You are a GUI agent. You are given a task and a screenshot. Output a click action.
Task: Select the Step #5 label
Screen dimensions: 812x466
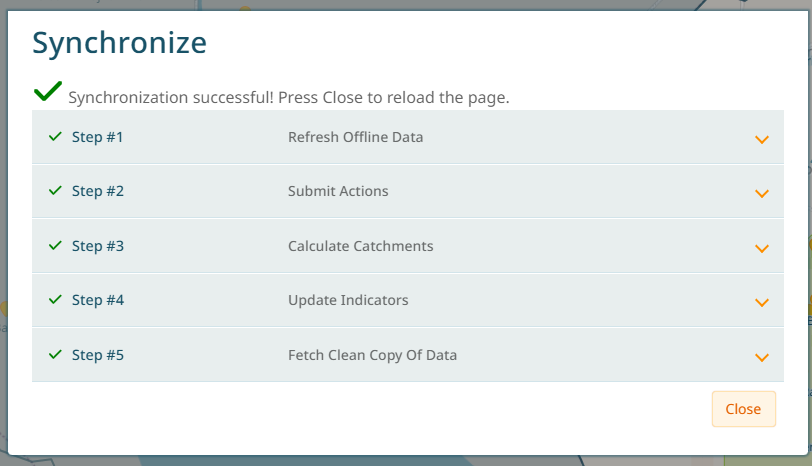(x=98, y=355)
